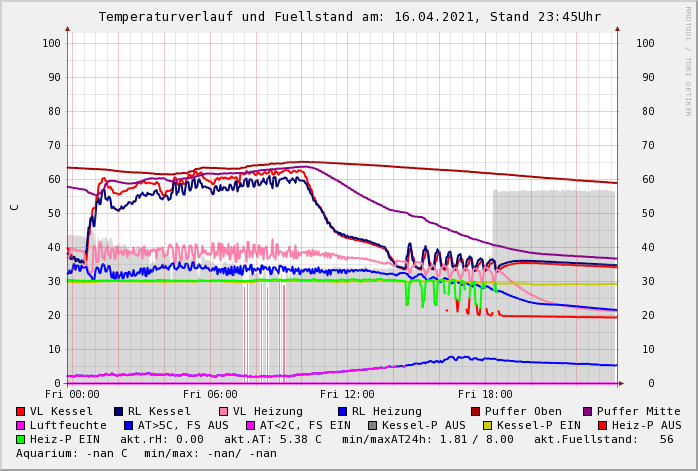Click the red VL Kessel legend swatch

point(21,411)
